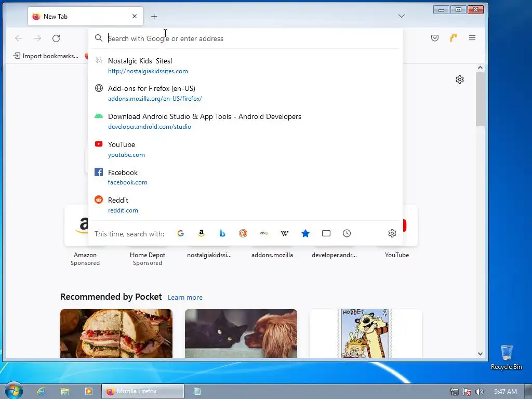Open Action Center flag tray icon
The width and height of the screenshot is (532, 399).
tap(467, 392)
